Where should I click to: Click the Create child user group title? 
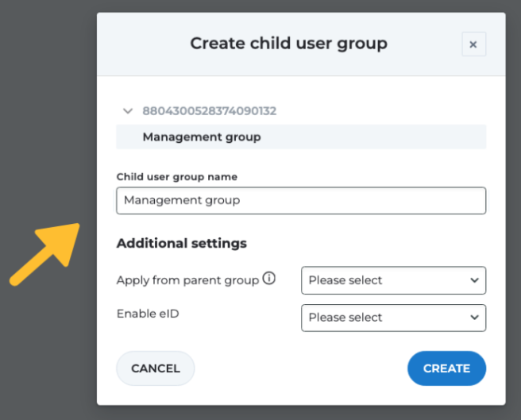click(x=288, y=44)
